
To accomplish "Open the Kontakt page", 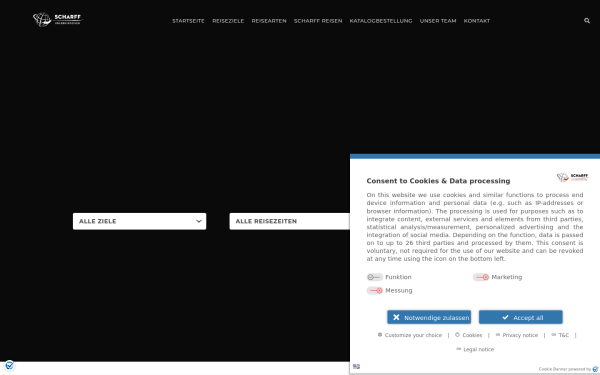I will (x=477, y=21).
